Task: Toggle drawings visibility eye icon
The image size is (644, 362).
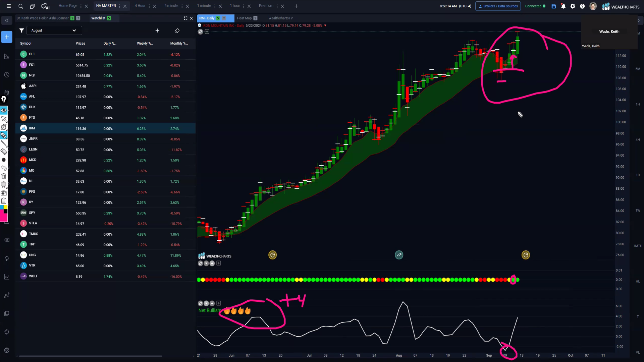Action: pos(4,110)
